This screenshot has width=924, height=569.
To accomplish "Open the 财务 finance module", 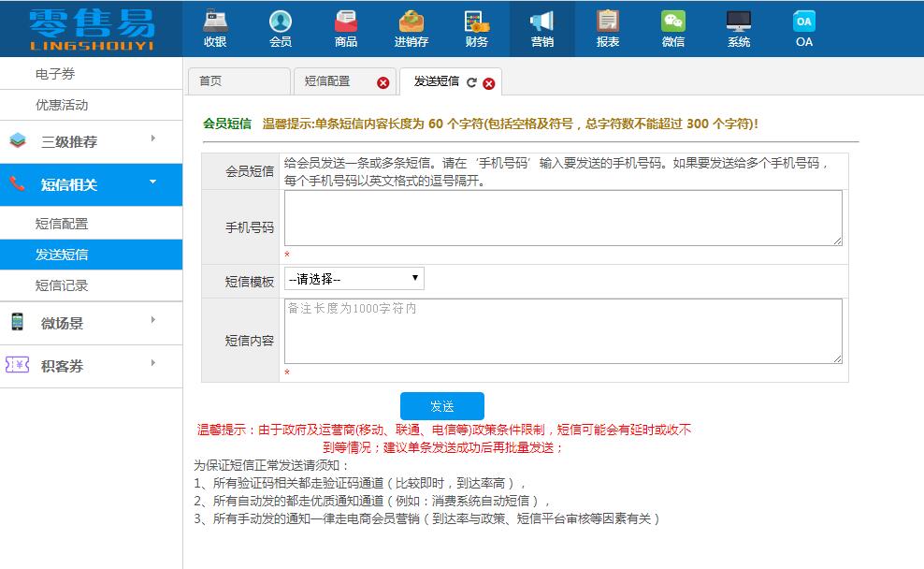I will [x=477, y=29].
